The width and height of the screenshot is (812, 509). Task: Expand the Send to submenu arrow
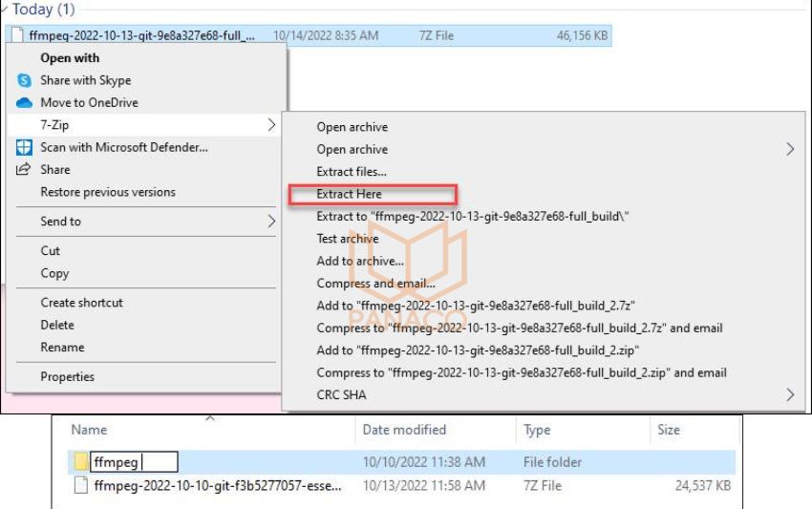click(x=271, y=222)
